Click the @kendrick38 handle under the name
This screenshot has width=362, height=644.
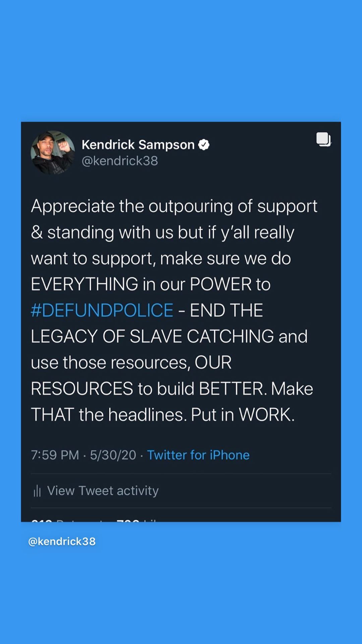click(x=120, y=161)
